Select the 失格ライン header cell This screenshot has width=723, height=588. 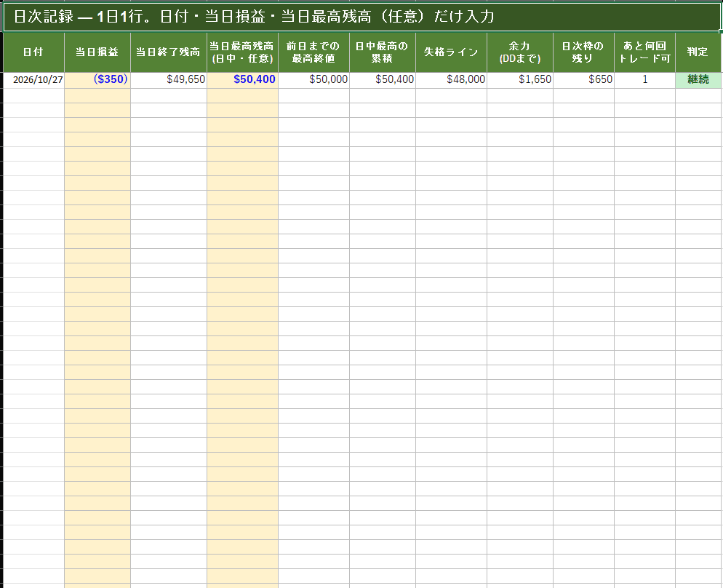coord(452,52)
